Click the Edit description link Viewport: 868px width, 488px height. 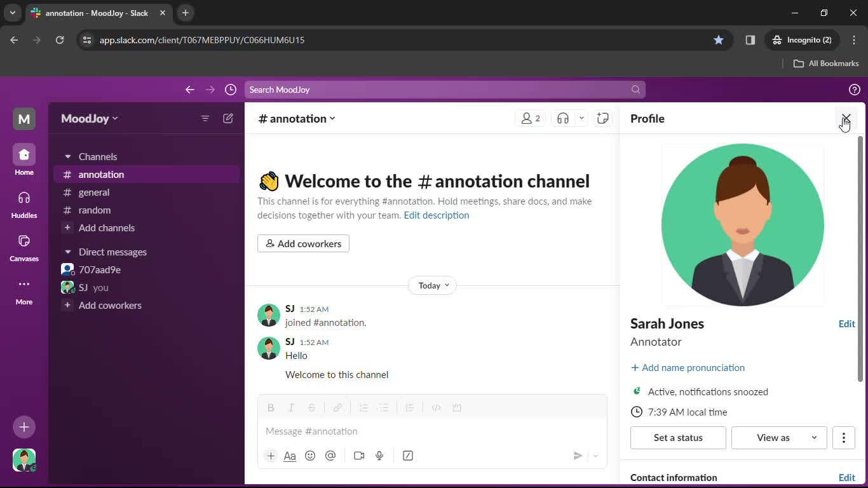pos(437,215)
